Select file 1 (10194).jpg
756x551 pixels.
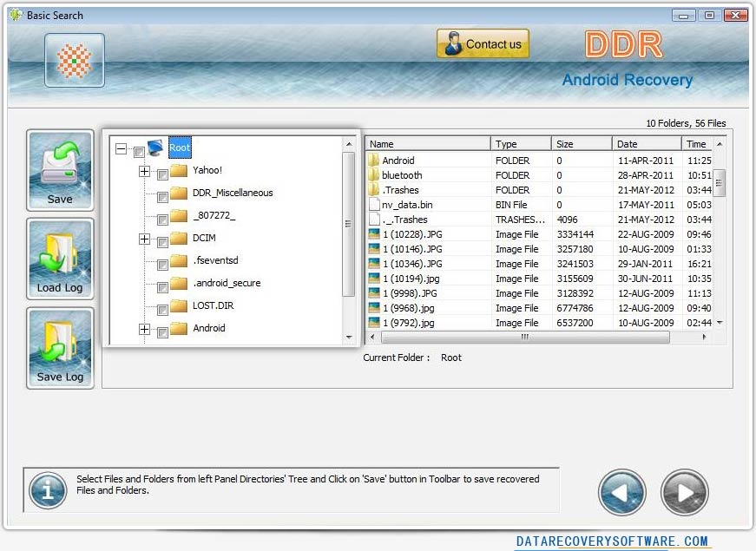click(539, 279)
